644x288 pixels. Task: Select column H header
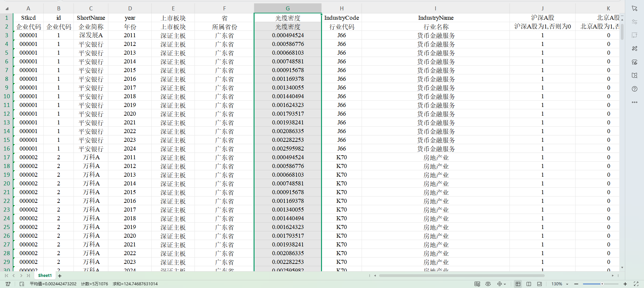pos(341,8)
